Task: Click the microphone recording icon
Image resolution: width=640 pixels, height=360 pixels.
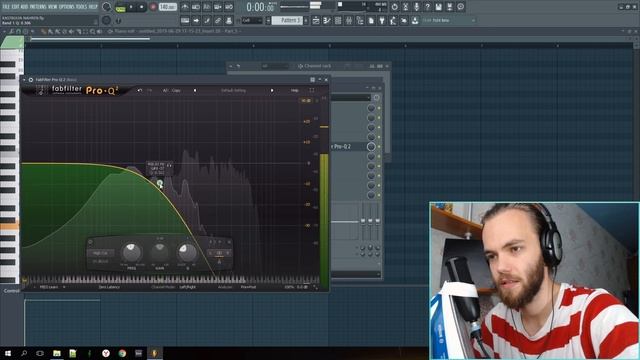Action: [416, 7]
